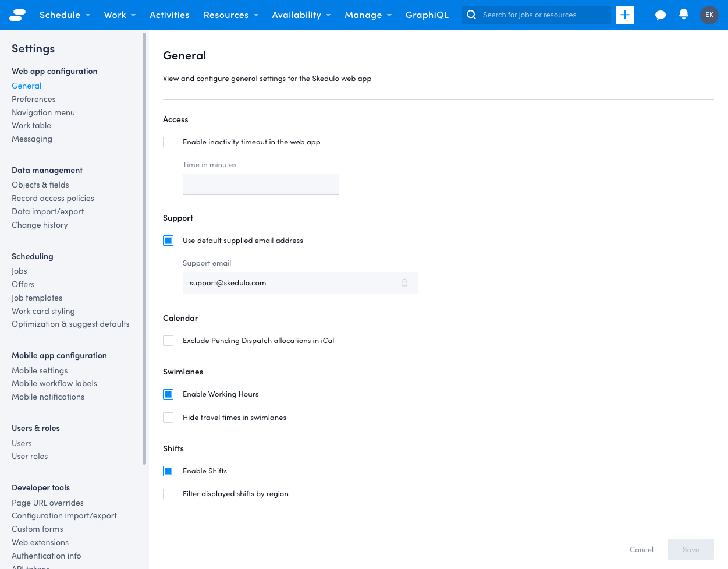Click the global create plus icon

[624, 15]
